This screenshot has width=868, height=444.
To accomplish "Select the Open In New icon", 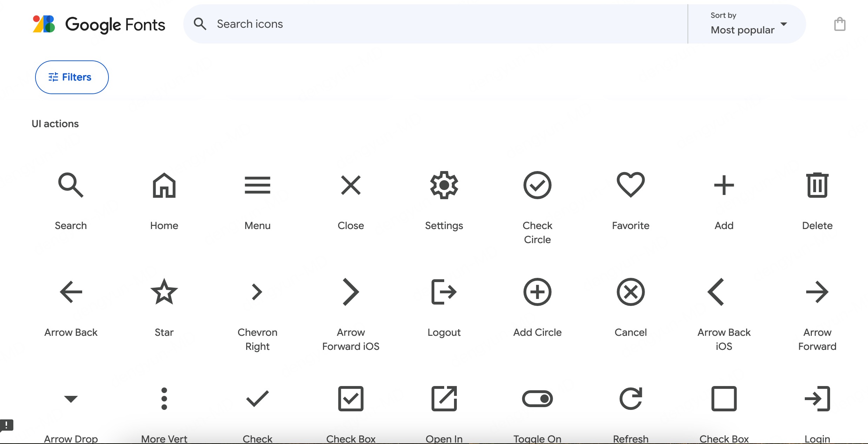I will (444, 399).
